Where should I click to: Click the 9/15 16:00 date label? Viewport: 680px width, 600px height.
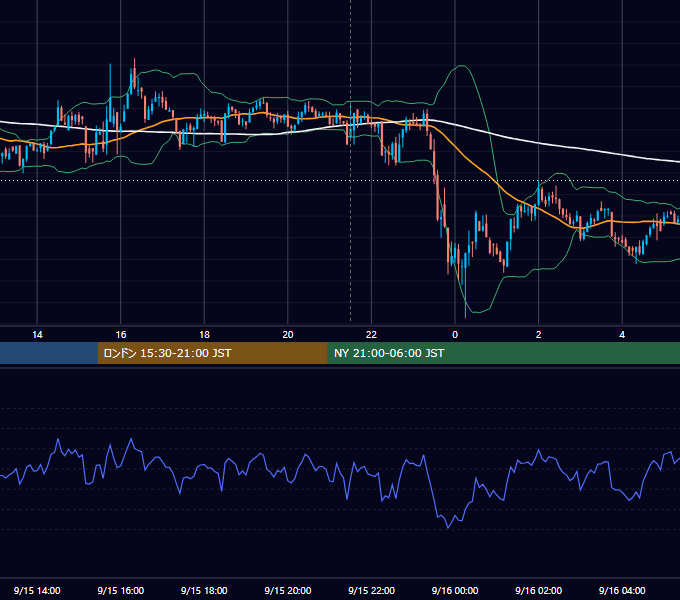coord(121,590)
